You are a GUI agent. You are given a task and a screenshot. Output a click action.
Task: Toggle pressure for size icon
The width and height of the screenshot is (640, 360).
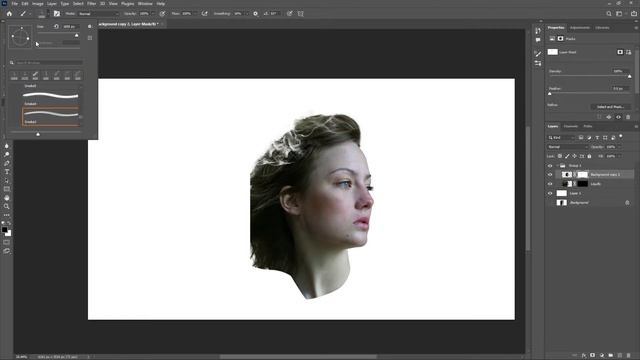click(x=289, y=13)
